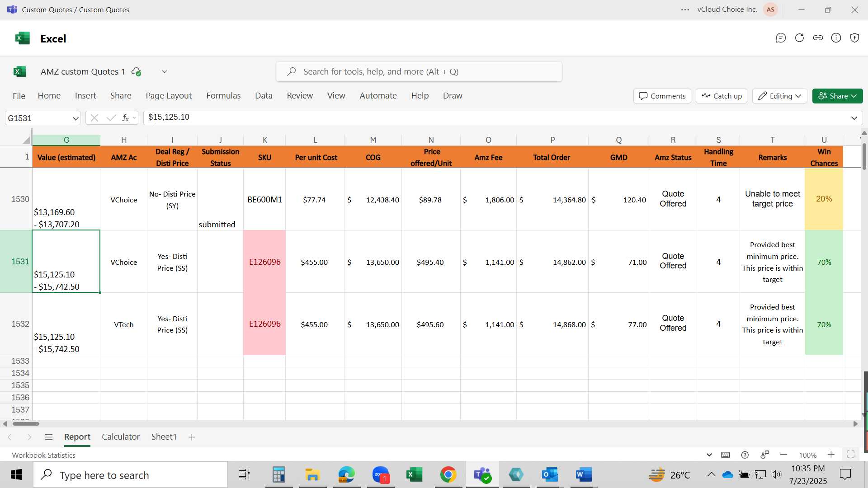The width and height of the screenshot is (868, 488).
Task: Open the Share dropdown button
Action: [x=837, y=96]
